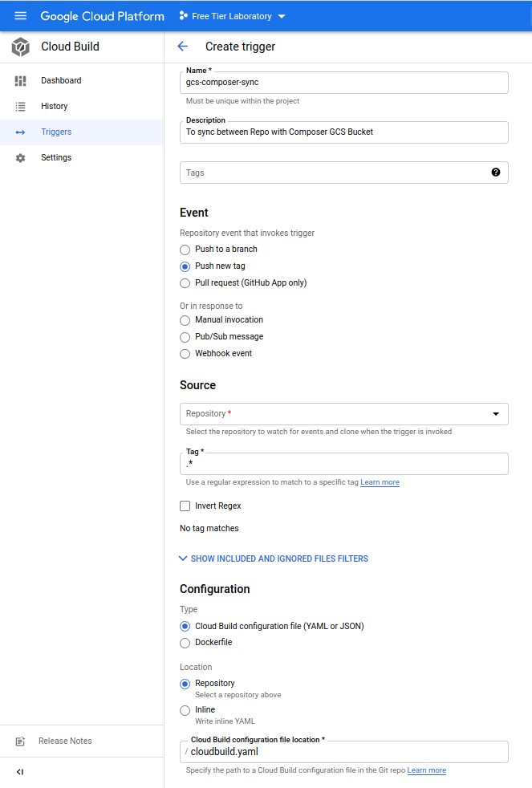Open the Free Tier Laboratory project selector
532x788 pixels.
[233, 16]
